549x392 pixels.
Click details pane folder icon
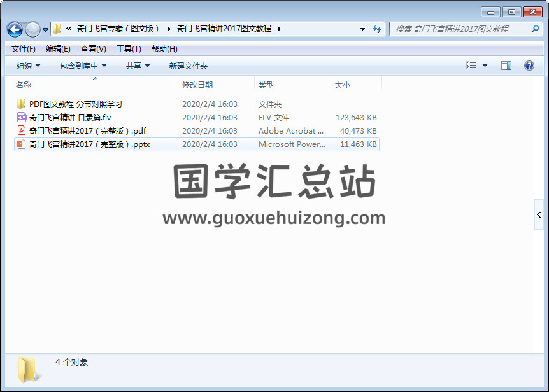click(28, 370)
